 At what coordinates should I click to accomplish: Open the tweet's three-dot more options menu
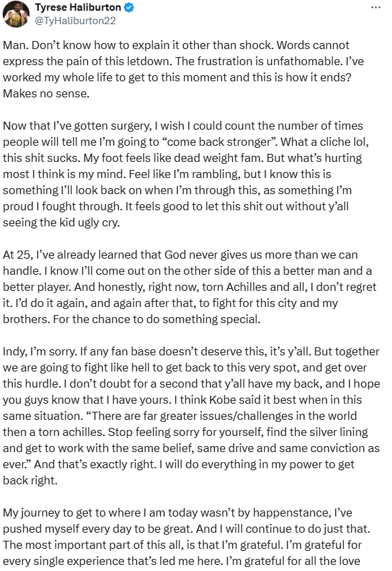point(376,7)
